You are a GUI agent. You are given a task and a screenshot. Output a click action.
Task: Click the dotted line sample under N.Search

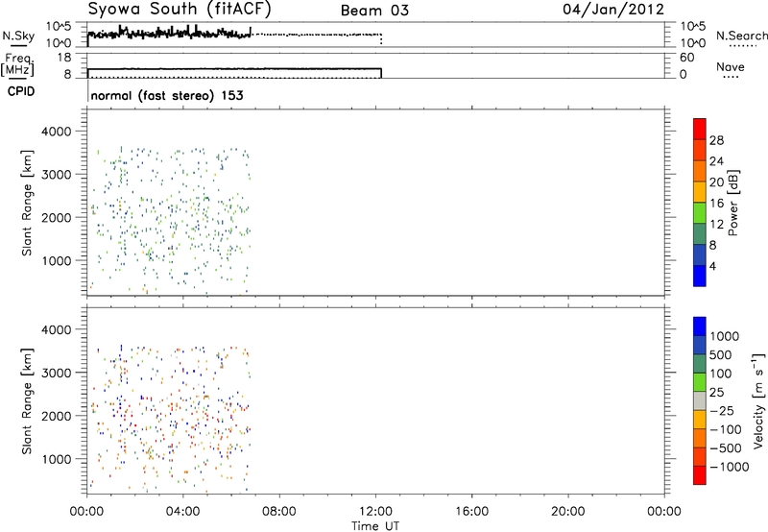tap(742, 46)
